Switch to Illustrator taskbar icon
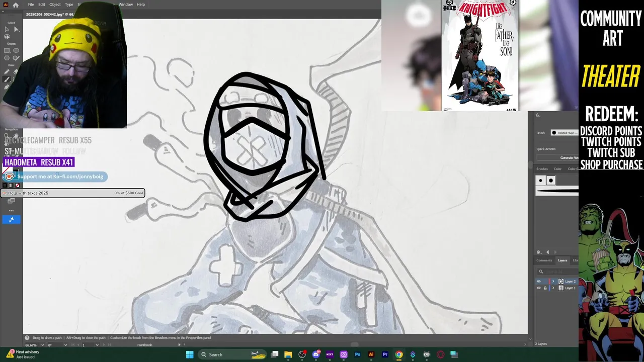644x362 pixels. [x=371, y=354]
